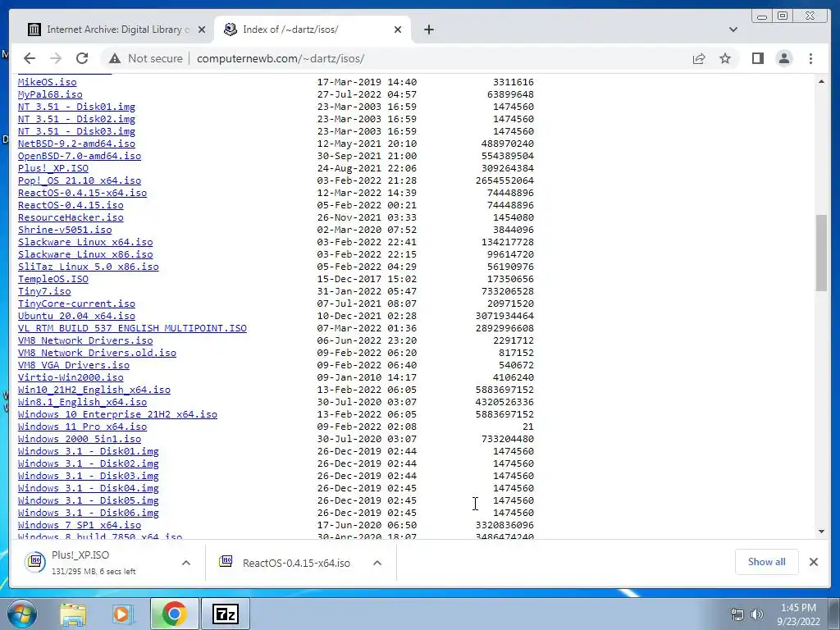Open 7-Zip from the taskbar

point(225,614)
